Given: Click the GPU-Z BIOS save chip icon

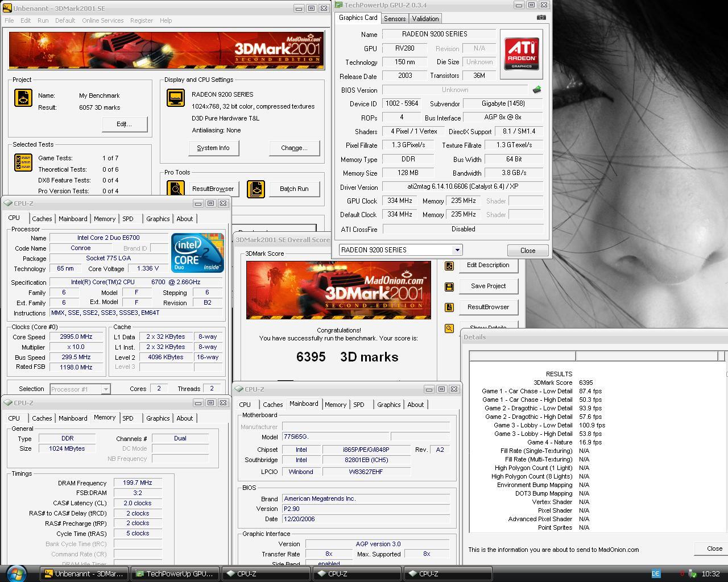Looking at the screenshot, I should pyautogui.click(x=536, y=90).
